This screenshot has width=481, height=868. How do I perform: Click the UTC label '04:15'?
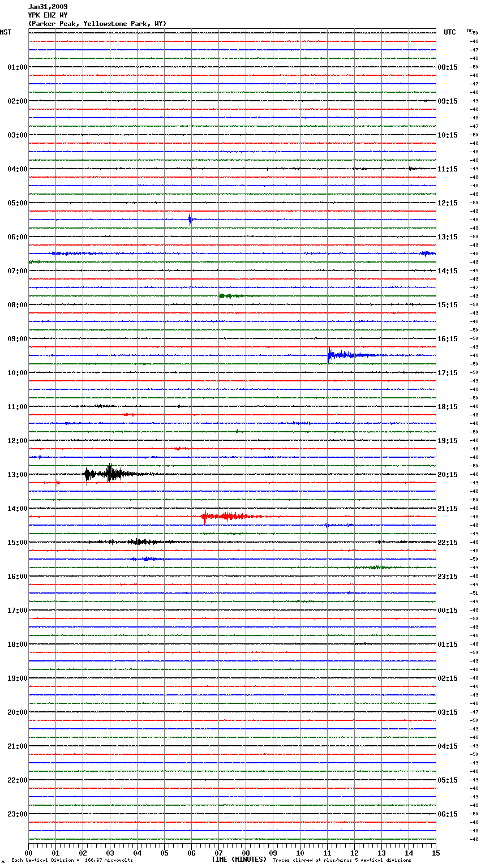point(448,746)
